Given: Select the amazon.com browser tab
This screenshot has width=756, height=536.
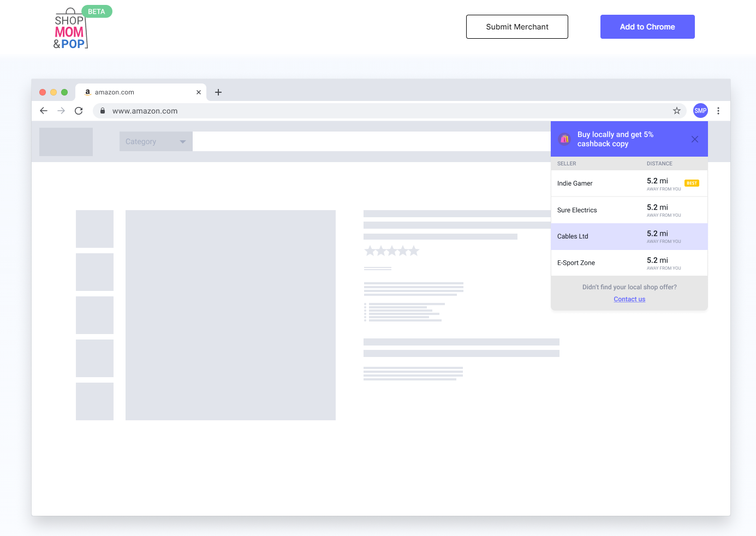Looking at the screenshot, I should click(141, 92).
